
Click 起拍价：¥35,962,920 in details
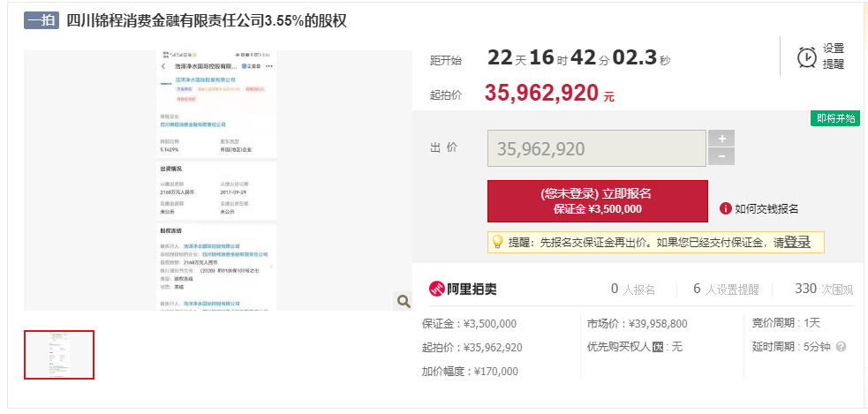[472, 348]
